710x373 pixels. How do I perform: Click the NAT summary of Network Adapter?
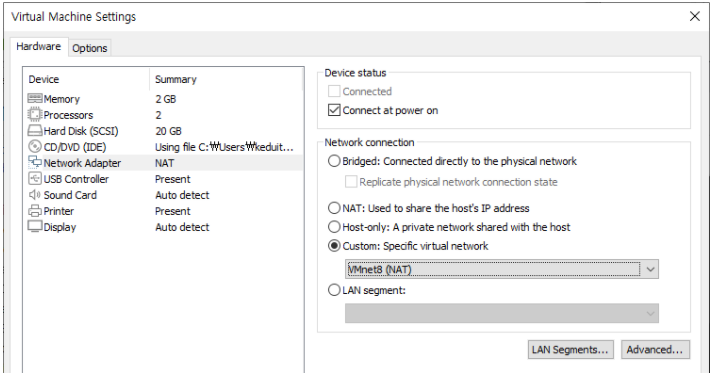coord(164,163)
